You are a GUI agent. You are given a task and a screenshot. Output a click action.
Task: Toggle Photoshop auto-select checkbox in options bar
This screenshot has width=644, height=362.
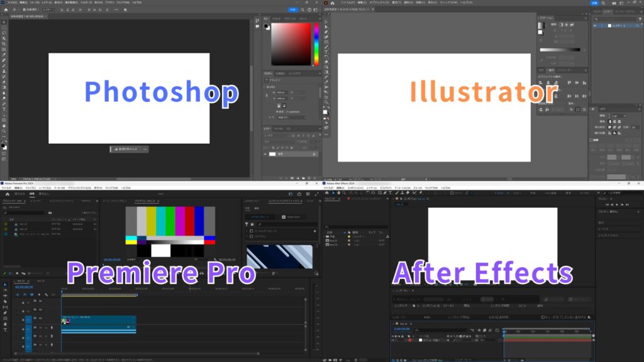click(x=25, y=10)
